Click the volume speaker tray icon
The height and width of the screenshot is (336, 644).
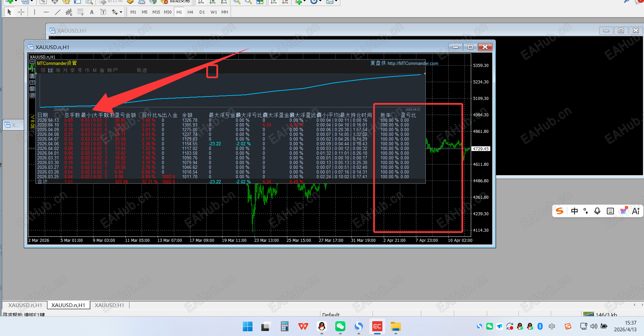pyautogui.click(x=594, y=326)
